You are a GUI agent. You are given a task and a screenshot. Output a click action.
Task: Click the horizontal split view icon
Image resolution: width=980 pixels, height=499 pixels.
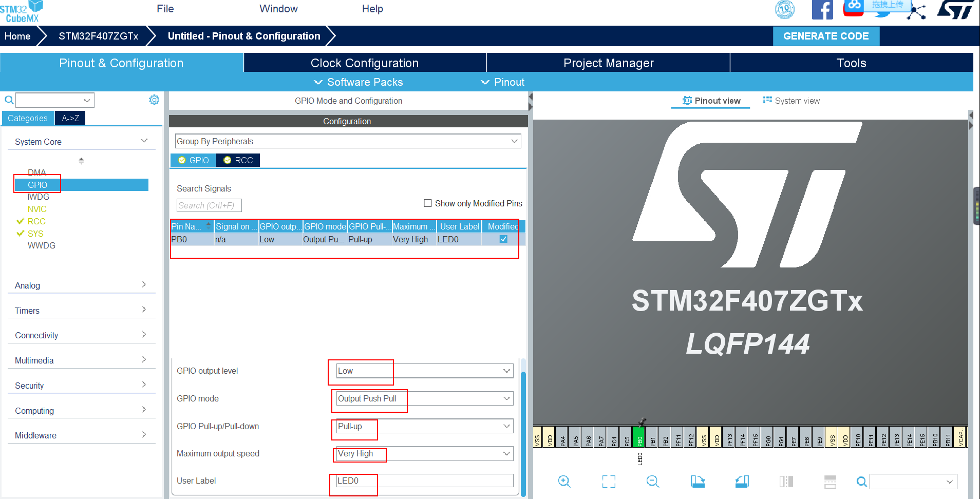831,482
